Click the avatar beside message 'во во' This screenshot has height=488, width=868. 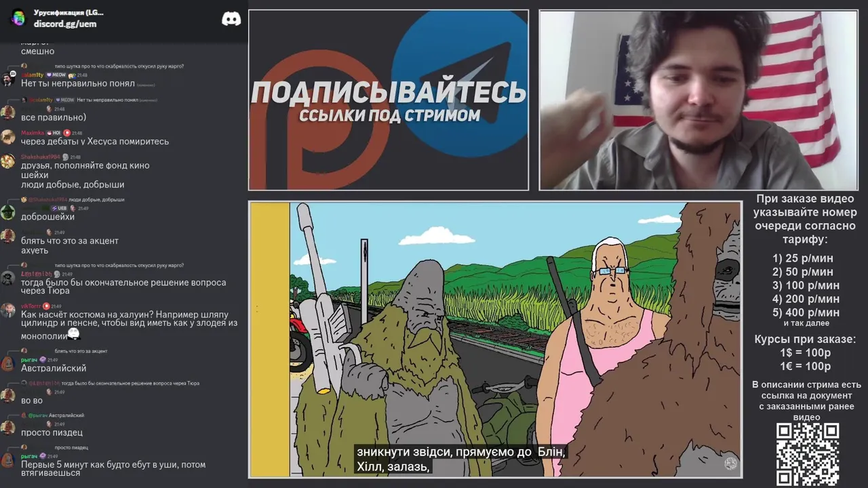[x=7, y=396]
